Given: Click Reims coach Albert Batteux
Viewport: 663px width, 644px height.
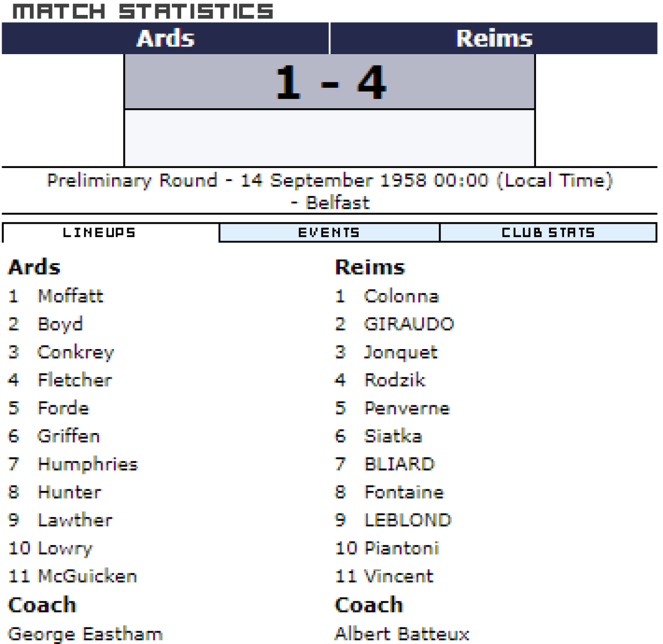Looking at the screenshot, I should (402, 634).
